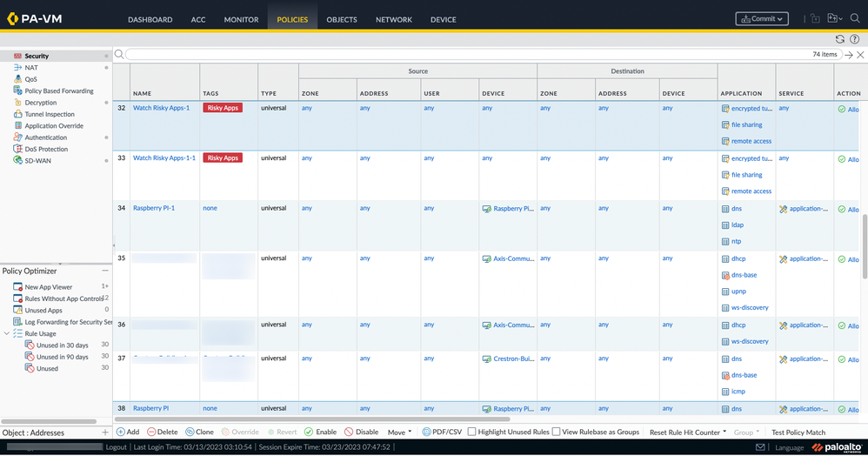
Task: Open the Raspberry PI-1 rule link
Action: (x=154, y=209)
